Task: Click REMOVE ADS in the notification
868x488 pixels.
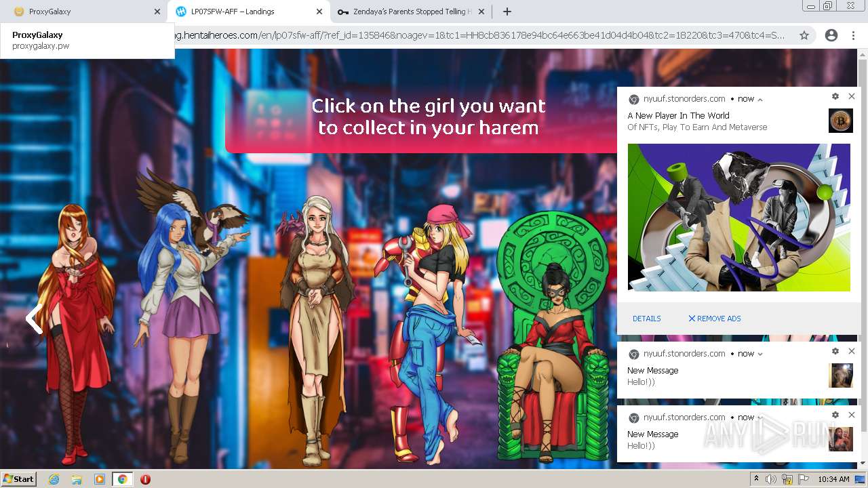Action: [x=714, y=319]
